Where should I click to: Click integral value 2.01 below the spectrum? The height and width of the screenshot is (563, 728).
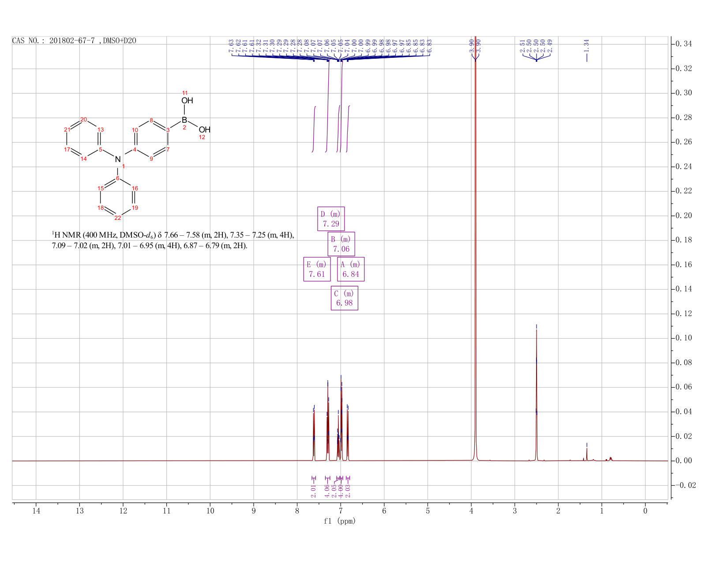click(x=314, y=491)
